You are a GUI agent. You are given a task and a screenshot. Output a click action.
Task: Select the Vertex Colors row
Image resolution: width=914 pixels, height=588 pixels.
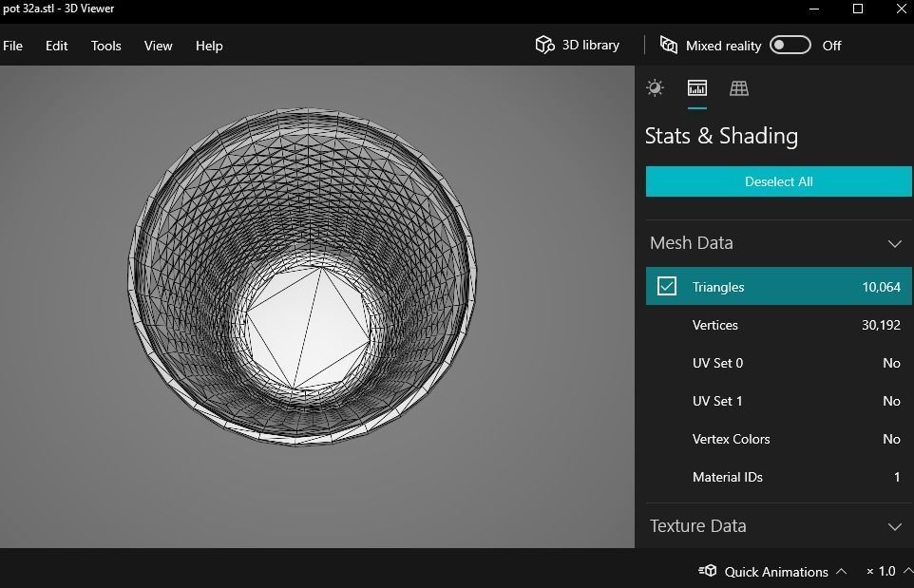coord(779,439)
